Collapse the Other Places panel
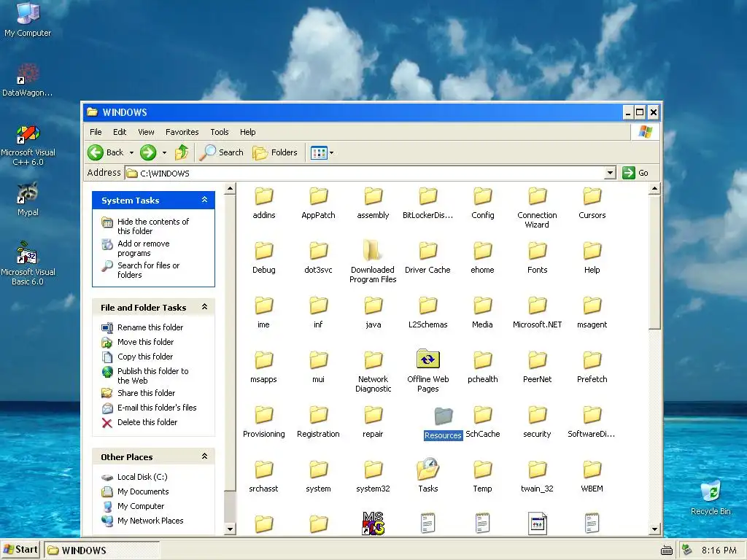Viewport: 747px width, 560px height. coord(204,456)
